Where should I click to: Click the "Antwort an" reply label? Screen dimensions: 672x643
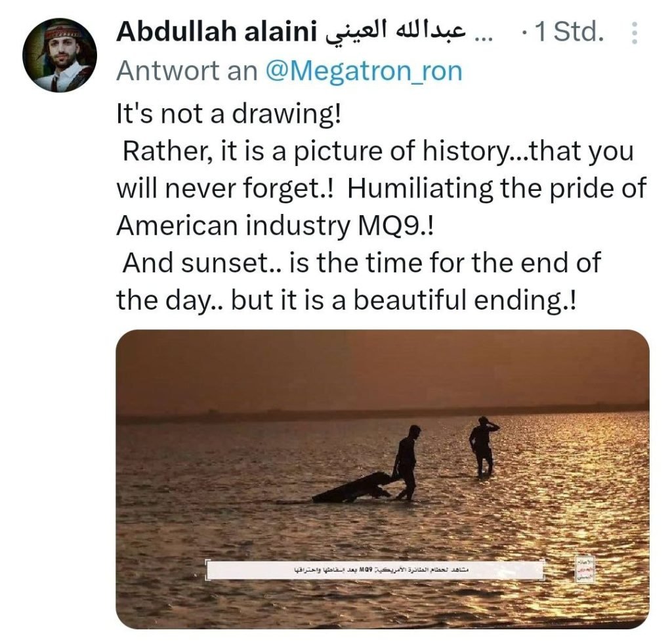187,71
